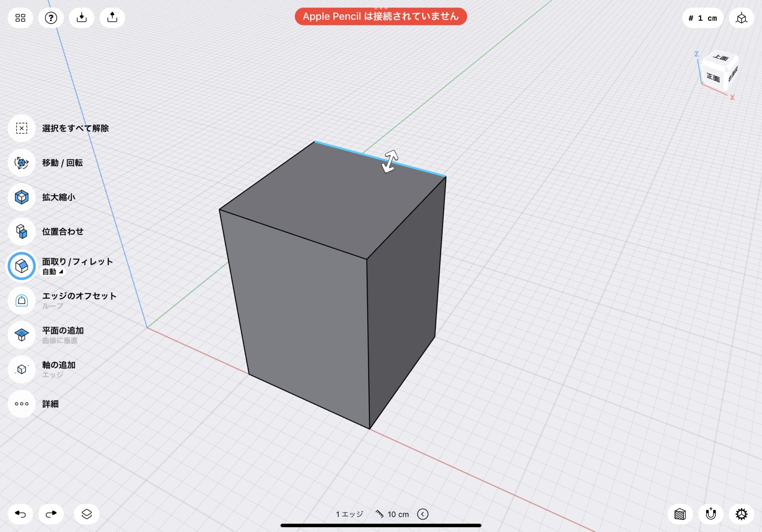Expand the 自動 mode under 面取り/フィレット
Image resolution: width=762 pixels, height=532 pixels.
pos(52,272)
